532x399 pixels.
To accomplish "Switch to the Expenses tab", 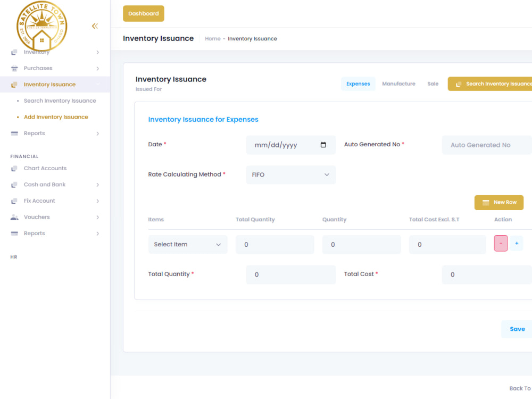I will coord(358,84).
